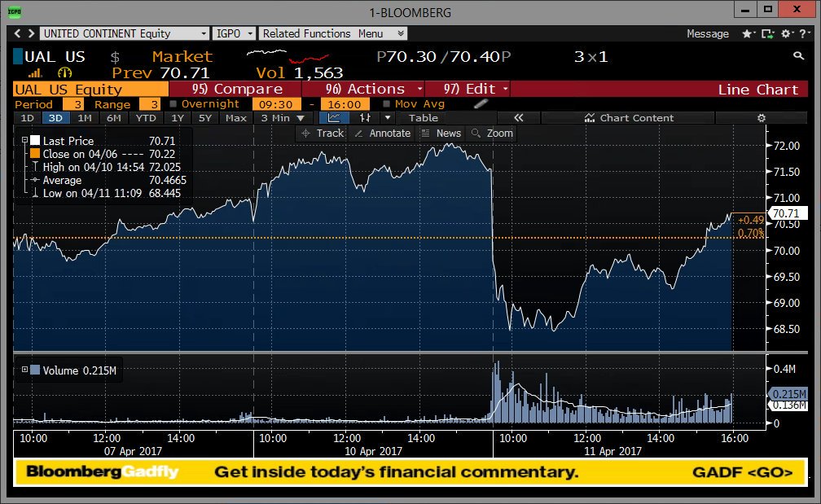The image size is (821, 504).
Task: Go forward with the right arrow
Action: click(32, 33)
